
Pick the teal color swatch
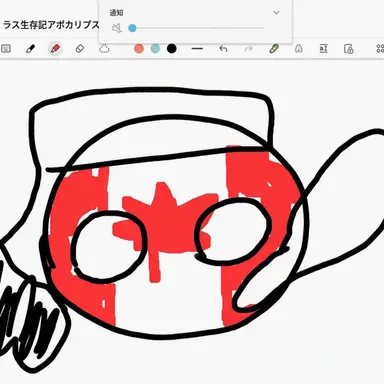(x=155, y=49)
